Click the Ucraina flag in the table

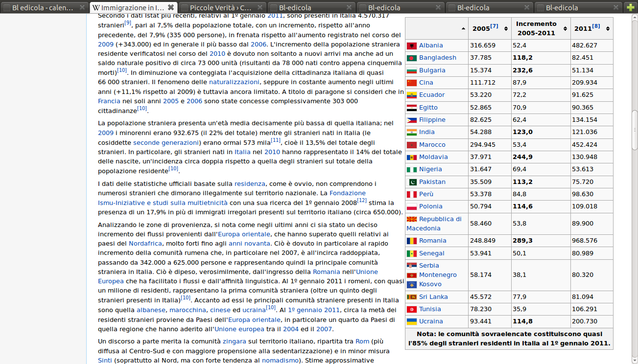pyautogui.click(x=411, y=321)
